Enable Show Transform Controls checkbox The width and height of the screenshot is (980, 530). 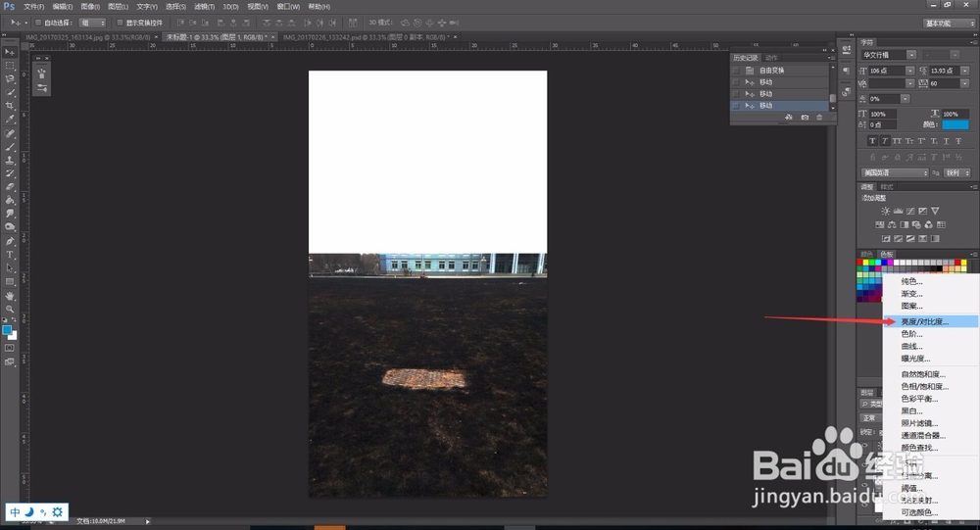tap(120, 23)
